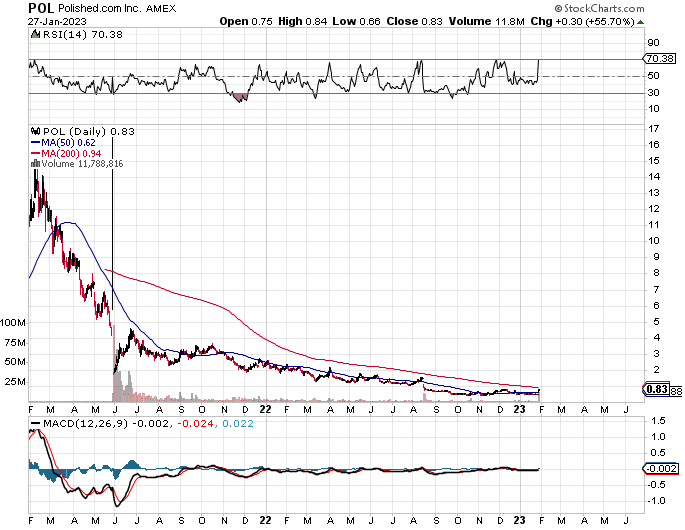Click the company name Polished.com Inc. AMEX
Viewport: 685px width, 530px height.
117,8
